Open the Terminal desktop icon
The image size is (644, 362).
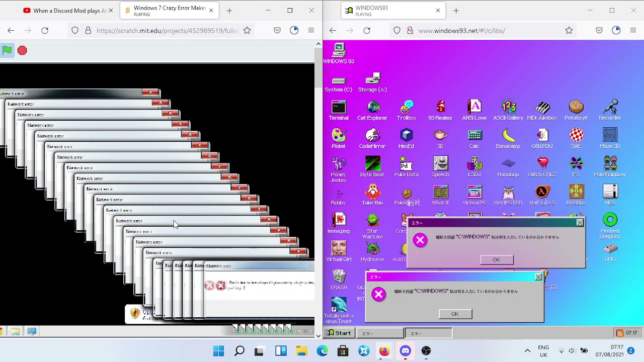[x=339, y=111]
